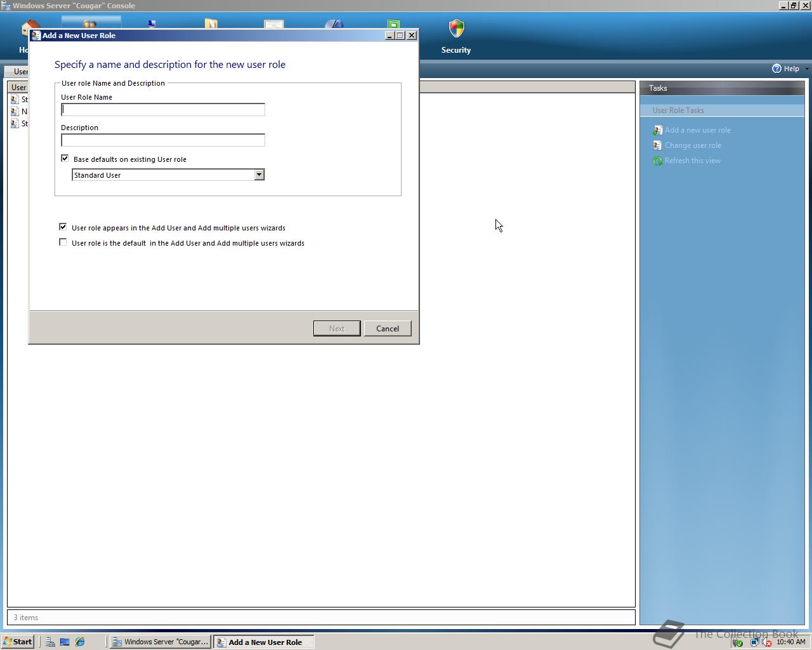Check 'User role is the default' option
Viewport: 812px width, 650px height.
pos(63,242)
